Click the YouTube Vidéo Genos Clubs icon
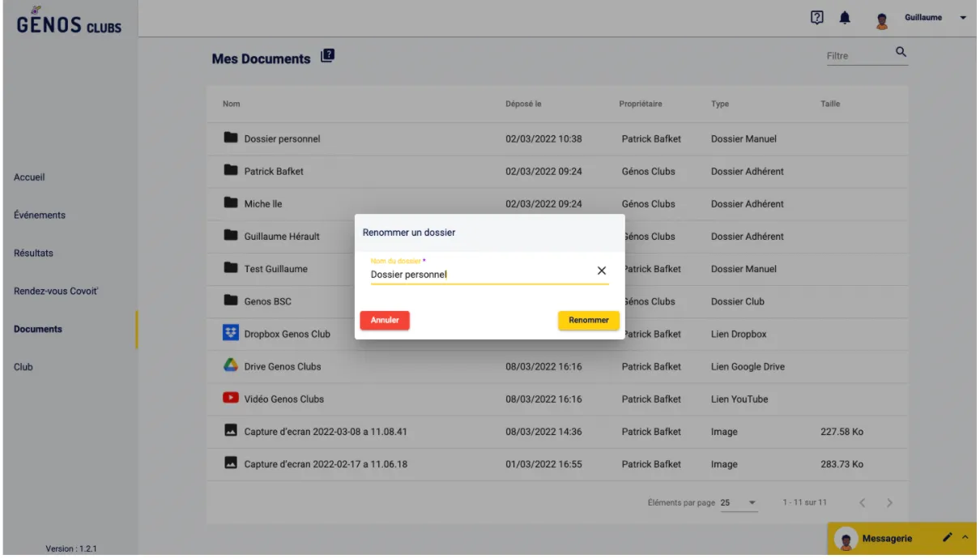The height and width of the screenshot is (559, 980). click(x=232, y=399)
